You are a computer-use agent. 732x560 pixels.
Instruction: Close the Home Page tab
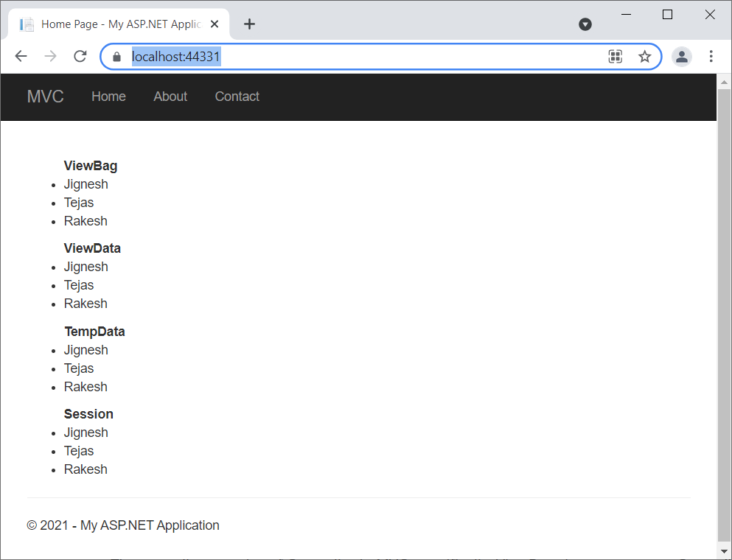215,24
